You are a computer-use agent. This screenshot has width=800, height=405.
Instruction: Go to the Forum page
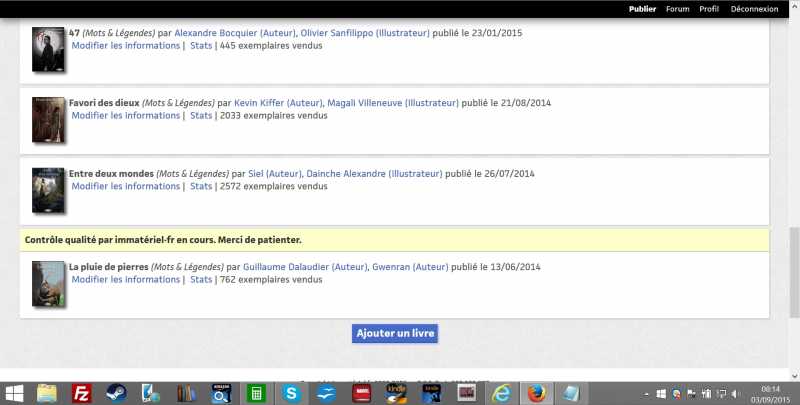[x=677, y=9]
